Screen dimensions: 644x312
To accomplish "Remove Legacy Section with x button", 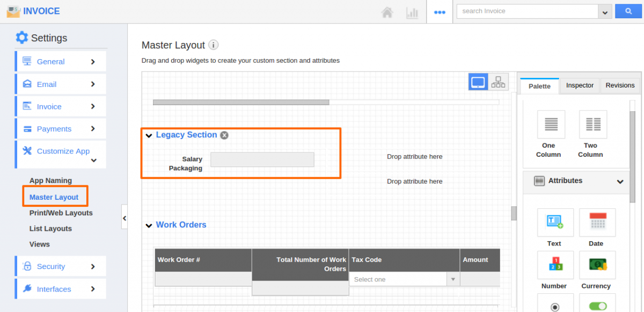I will point(224,135).
